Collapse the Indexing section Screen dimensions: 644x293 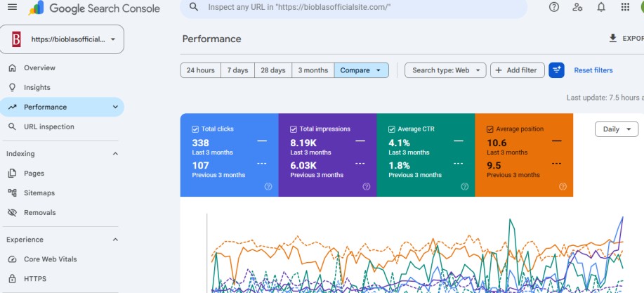115,154
